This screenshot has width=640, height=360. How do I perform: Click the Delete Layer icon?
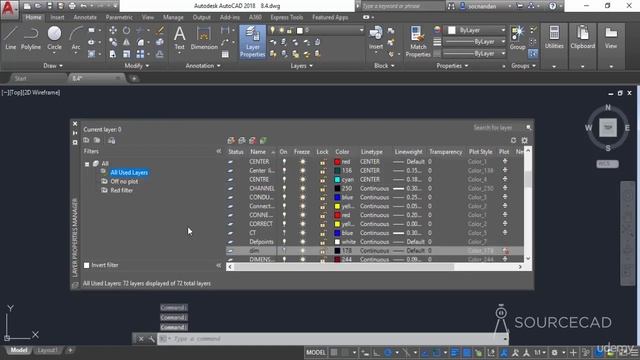[x=253, y=140]
